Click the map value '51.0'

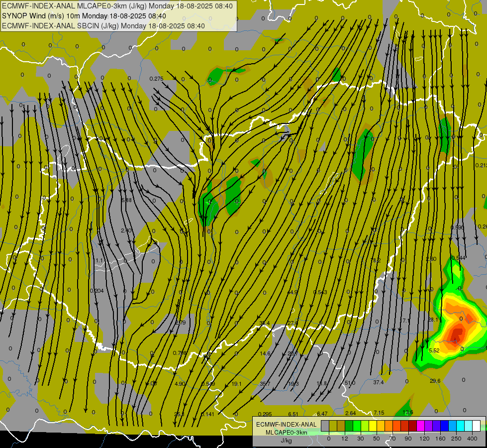pyautogui.click(x=350, y=383)
